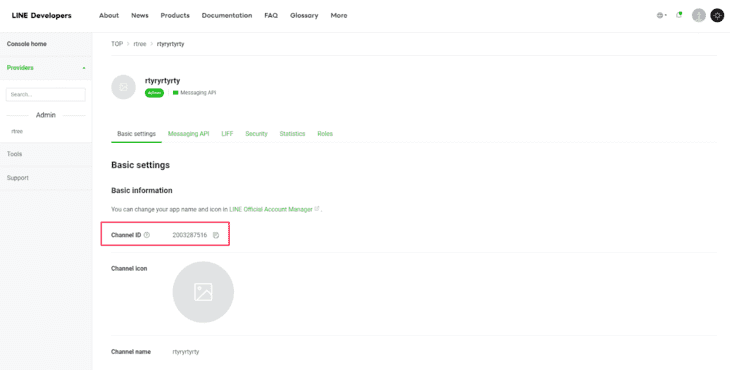Click rtree in the breadcrumb

coord(140,44)
